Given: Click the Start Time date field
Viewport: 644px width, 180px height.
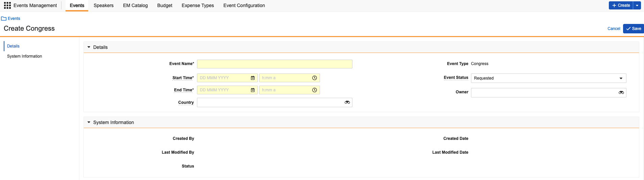Looking at the screenshot, I should (223, 78).
